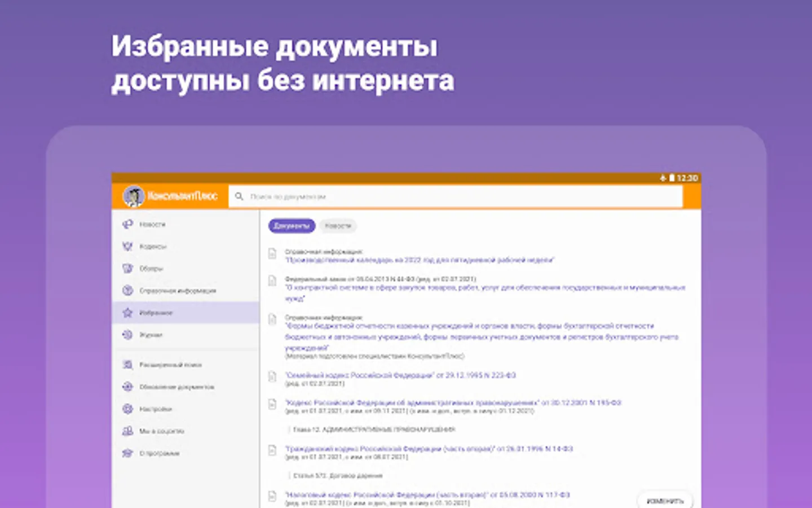Viewport: 812px width, 508px height.
Task: Click the Обновление документов icon
Action: (128, 387)
